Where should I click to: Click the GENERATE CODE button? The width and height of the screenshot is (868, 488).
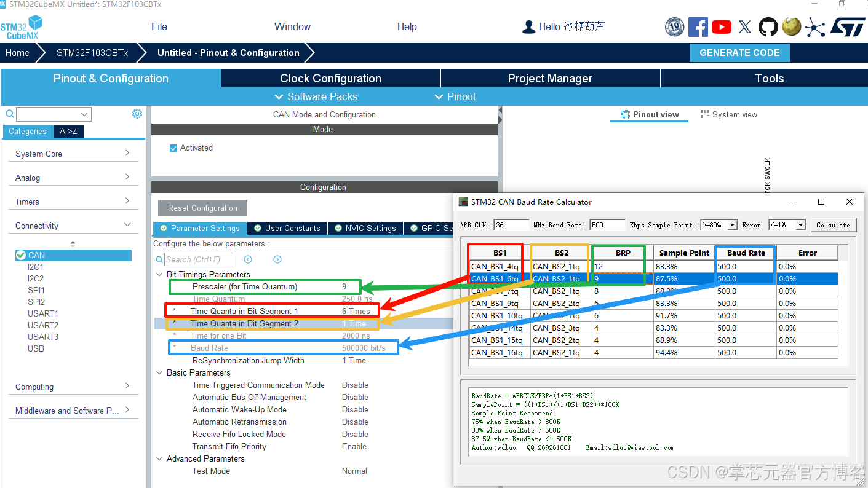(x=739, y=53)
